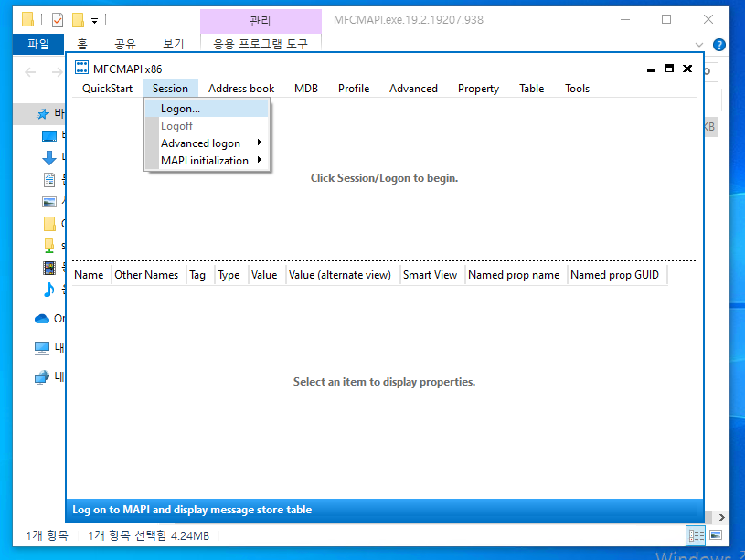
Task: Go back with Explorer back arrow
Action: [30, 72]
